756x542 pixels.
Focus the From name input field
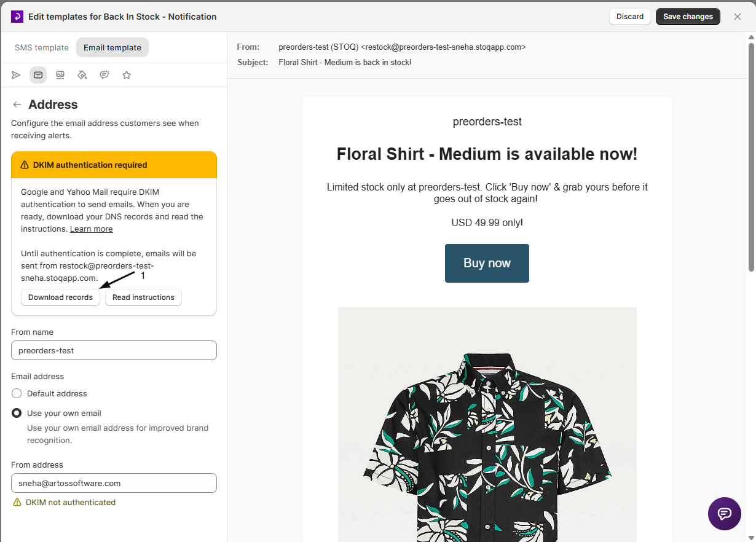pos(114,350)
